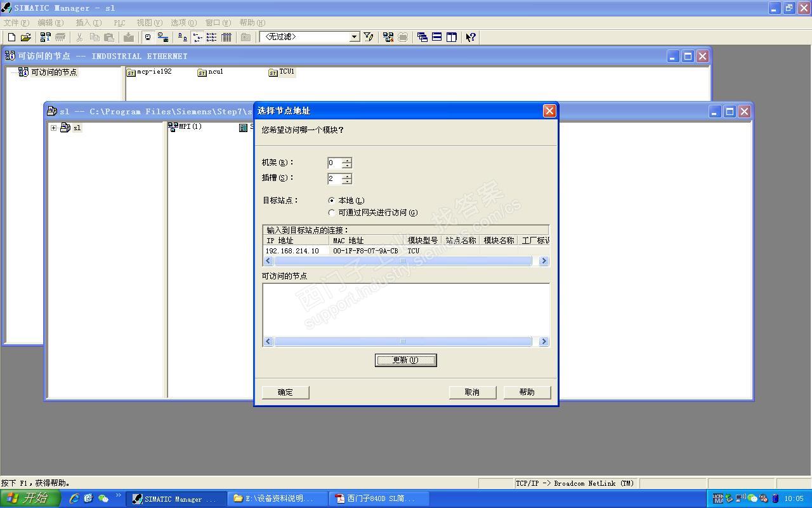This screenshot has width=812, height=508.
Task: Decrease the 机架 (rack) value
Action: pyautogui.click(x=346, y=166)
